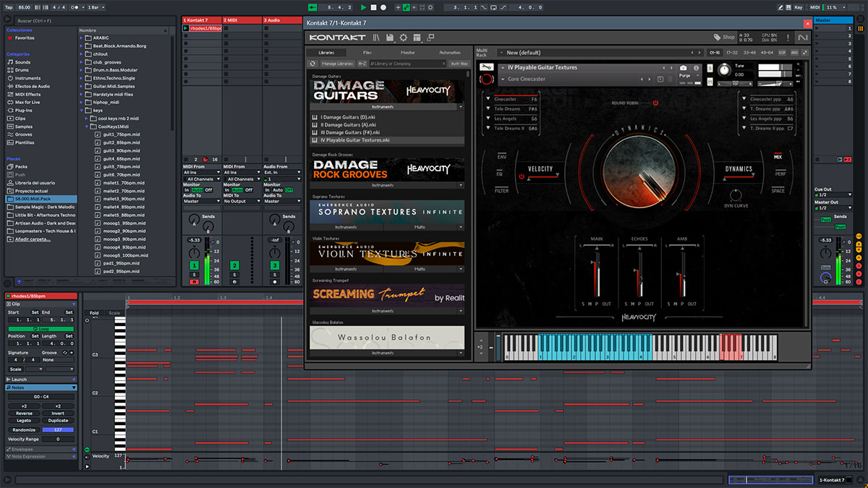Expand the Drum.n.Bass.Modular folder
The width and height of the screenshot is (868, 488).
tap(82, 69)
